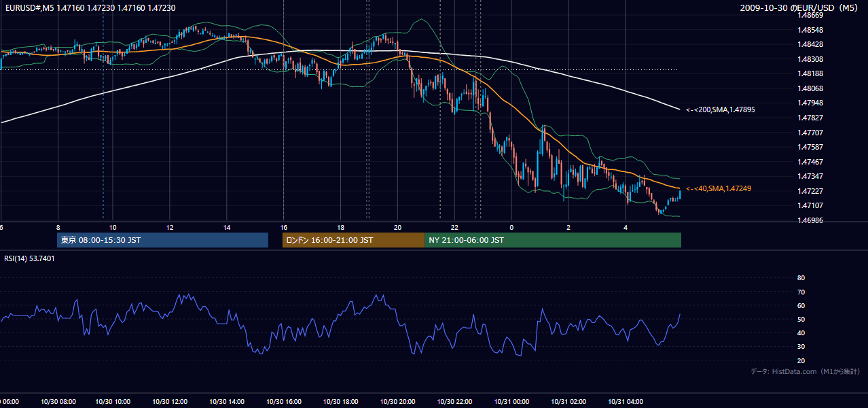Click hour 22 on the price chart axis
This screenshot has height=408, width=868.
[x=455, y=227]
